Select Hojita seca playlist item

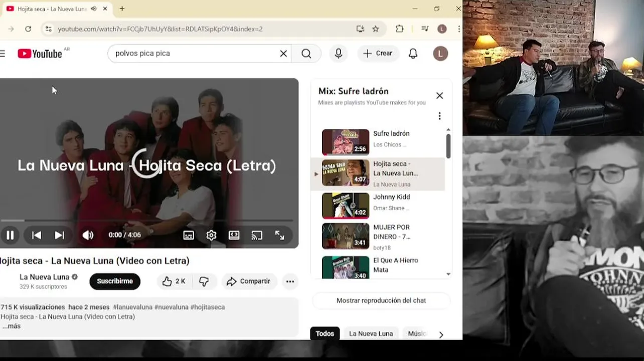click(x=378, y=174)
